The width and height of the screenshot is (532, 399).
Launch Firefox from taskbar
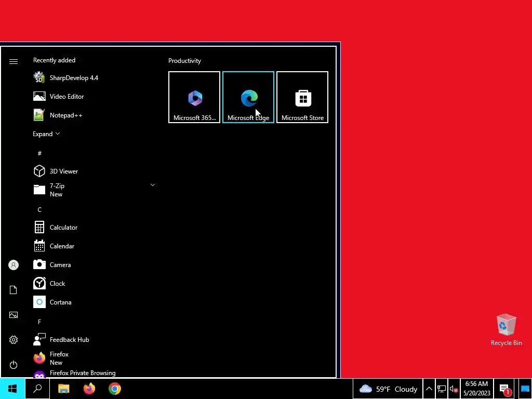pyautogui.click(x=89, y=389)
